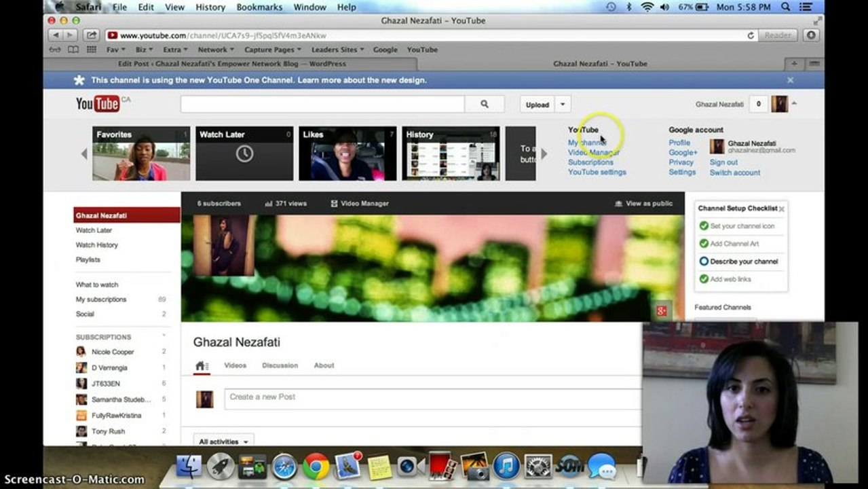868x489 pixels.
Task: Expand the Leaders Sites bookmarks folder
Action: pyautogui.click(x=337, y=50)
